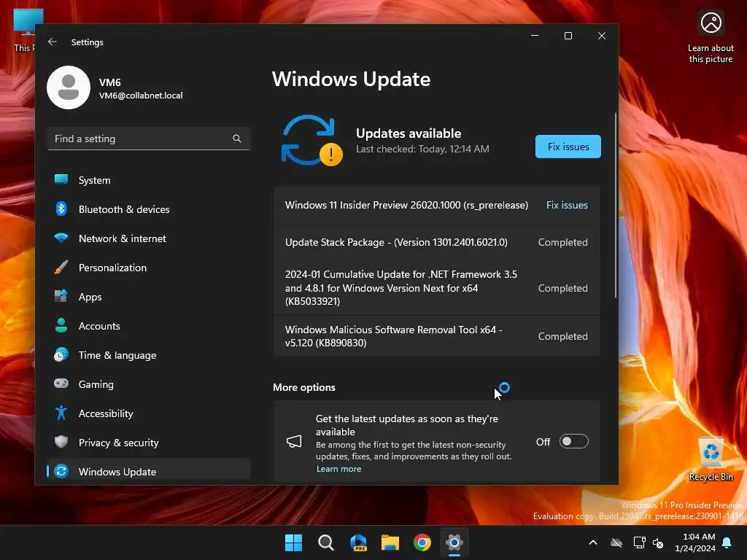Click the Bluetooth & devices icon
The image size is (747, 560).
[x=61, y=209]
